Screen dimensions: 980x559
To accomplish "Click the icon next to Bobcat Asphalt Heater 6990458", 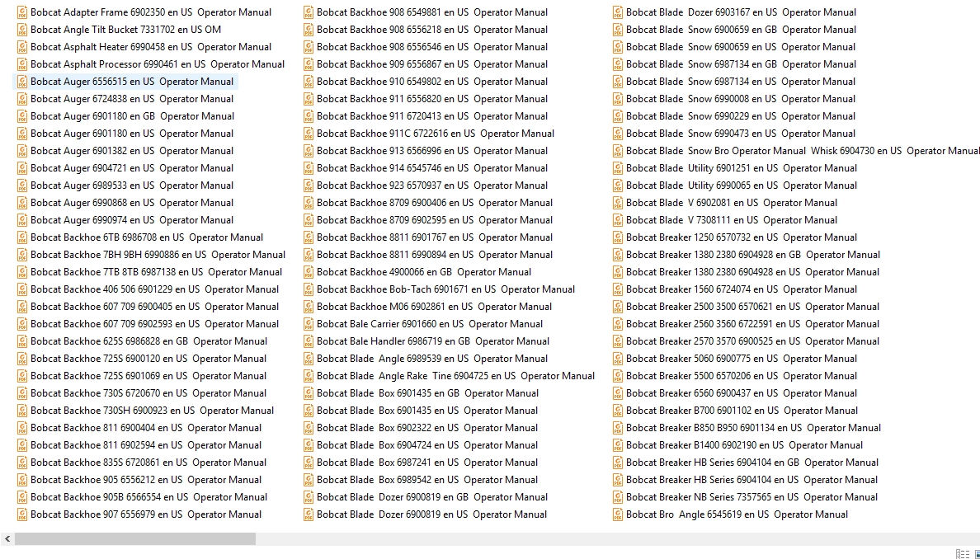I will [x=22, y=47].
